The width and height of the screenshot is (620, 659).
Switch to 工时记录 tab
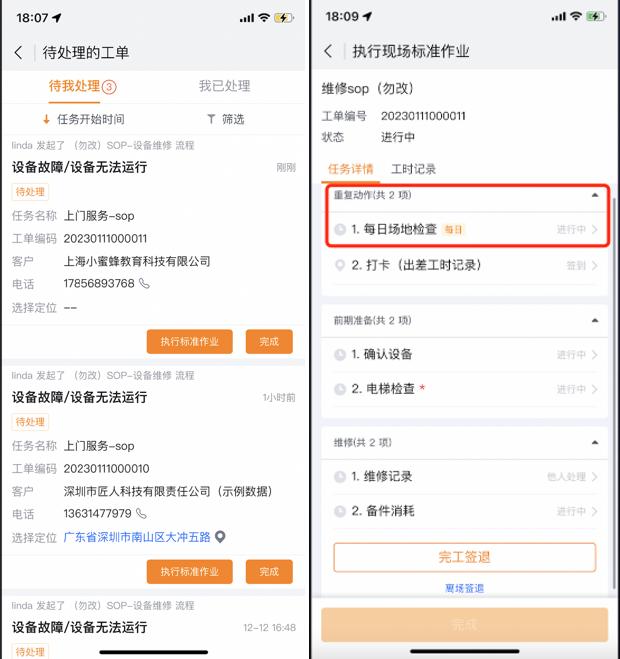coord(413,169)
